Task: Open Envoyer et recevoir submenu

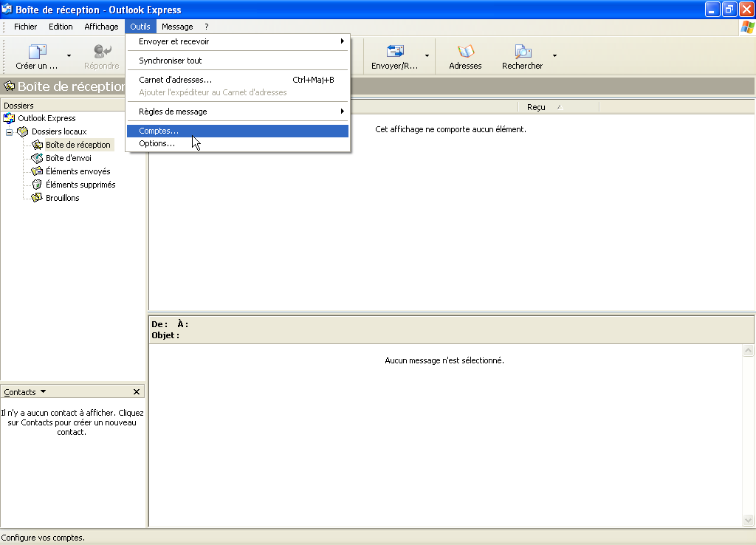Action: 238,41
